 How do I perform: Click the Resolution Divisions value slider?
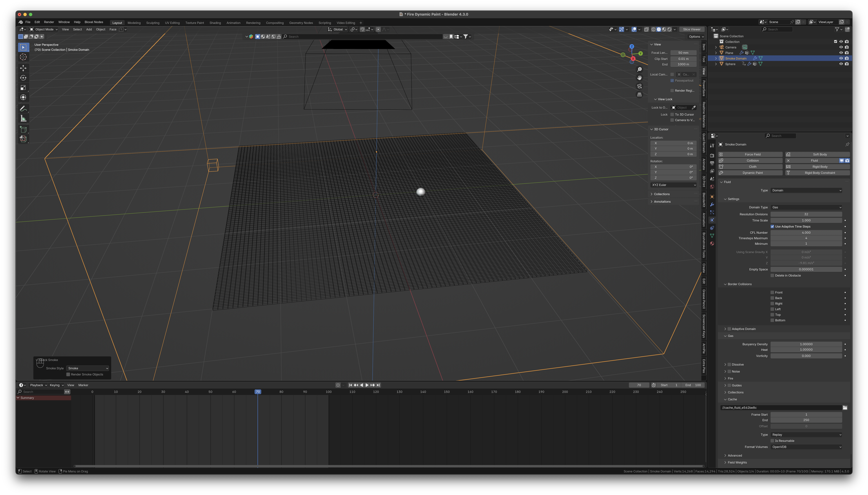[806, 215]
